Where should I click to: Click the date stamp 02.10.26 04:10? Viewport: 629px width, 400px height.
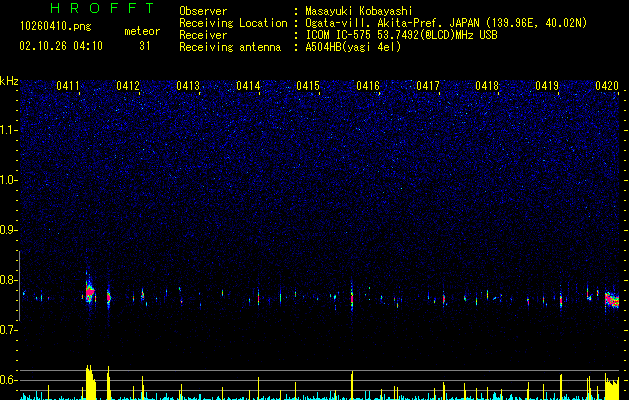coord(61,46)
